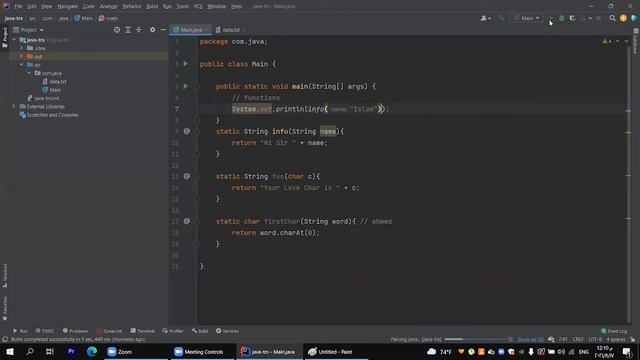Click gutter annotation icon beside foo method

tap(187, 176)
